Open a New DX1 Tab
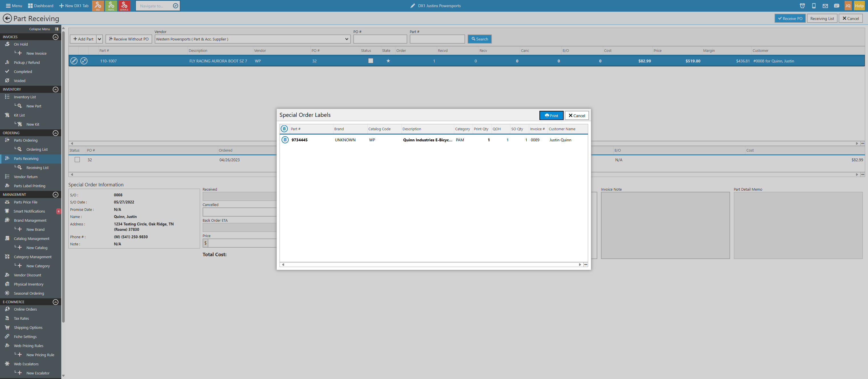The height and width of the screenshot is (379, 868). 74,6
